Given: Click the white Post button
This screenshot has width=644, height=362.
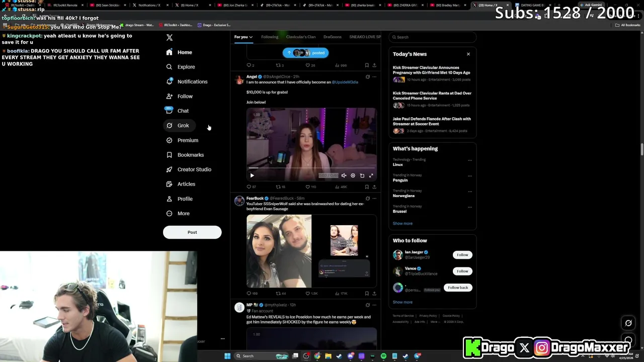Looking at the screenshot, I should tap(192, 232).
